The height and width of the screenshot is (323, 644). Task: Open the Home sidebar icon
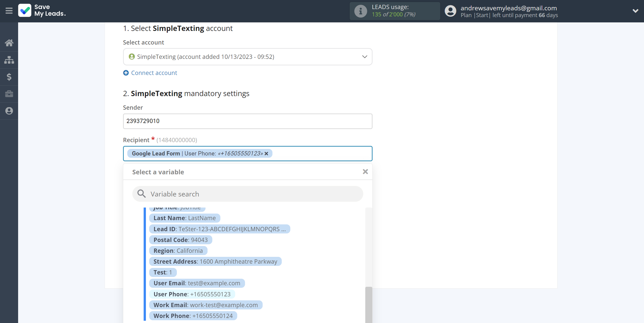(9, 43)
